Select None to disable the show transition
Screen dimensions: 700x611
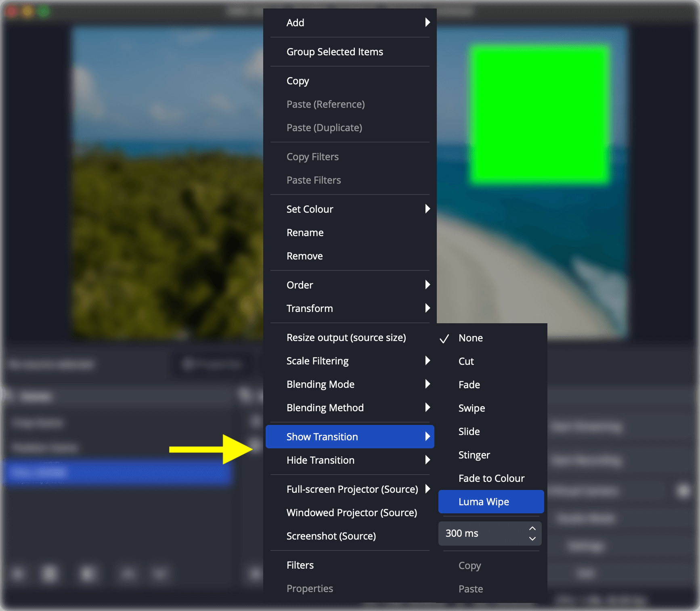pos(471,338)
